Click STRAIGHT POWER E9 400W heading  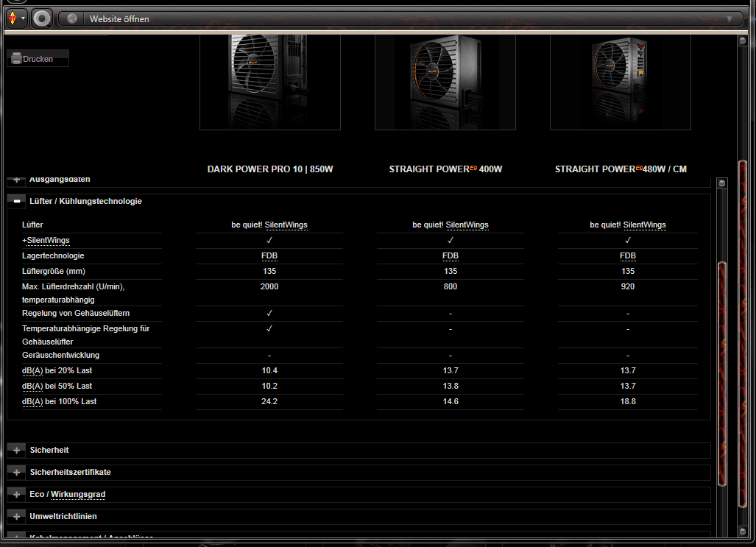click(445, 169)
